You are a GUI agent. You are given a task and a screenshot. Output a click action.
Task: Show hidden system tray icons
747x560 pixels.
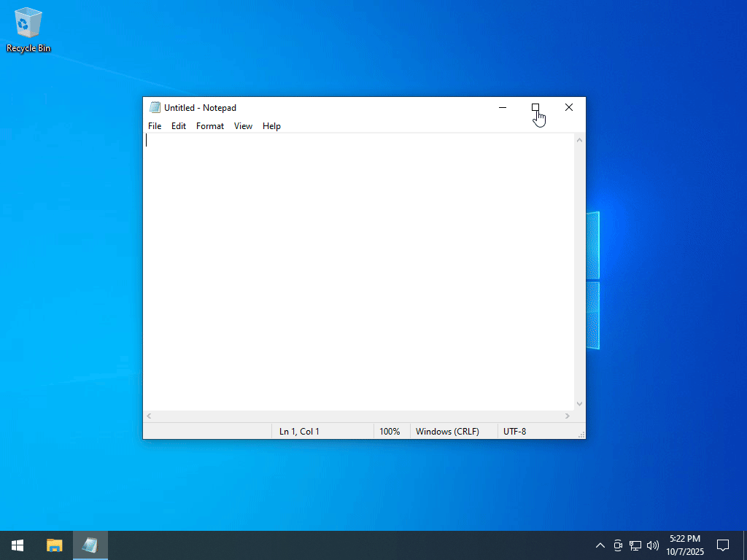click(600, 545)
